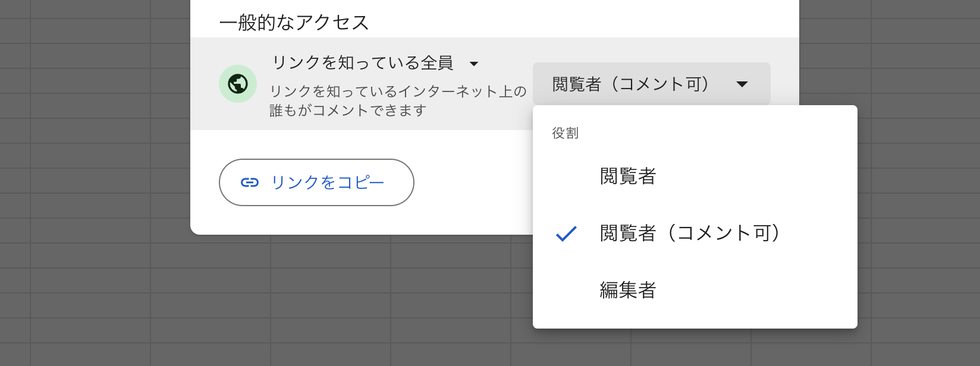The image size is (980, 366).
Task: Click the small arrow next to リンクを知っている全員
Action: pos(474,64)
